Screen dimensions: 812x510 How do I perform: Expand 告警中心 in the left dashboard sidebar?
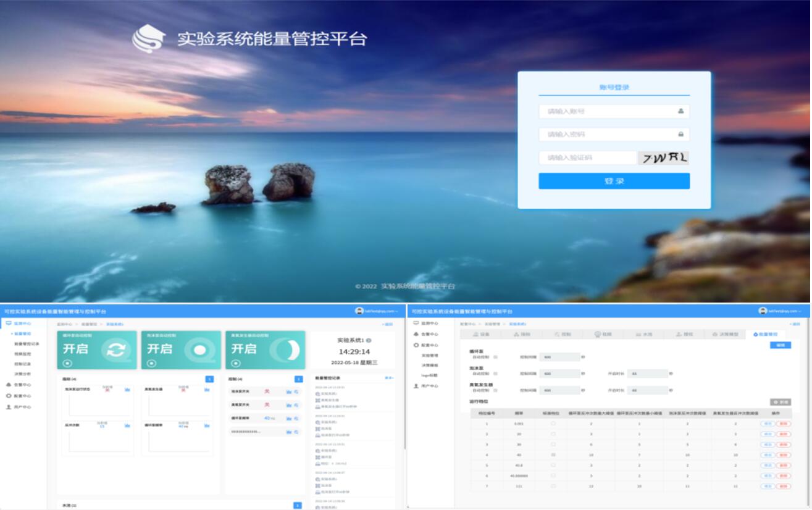(22, 385)
